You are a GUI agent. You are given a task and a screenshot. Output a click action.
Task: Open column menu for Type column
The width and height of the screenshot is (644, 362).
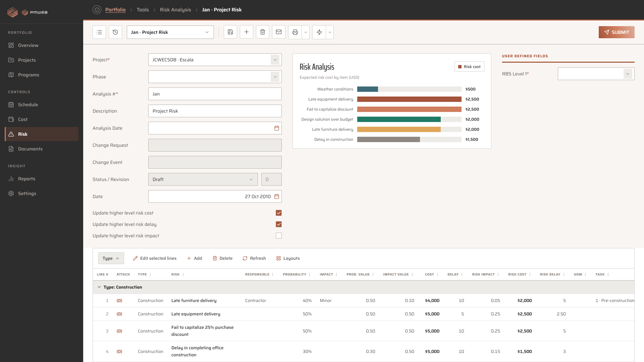click(x=150, y=275)
